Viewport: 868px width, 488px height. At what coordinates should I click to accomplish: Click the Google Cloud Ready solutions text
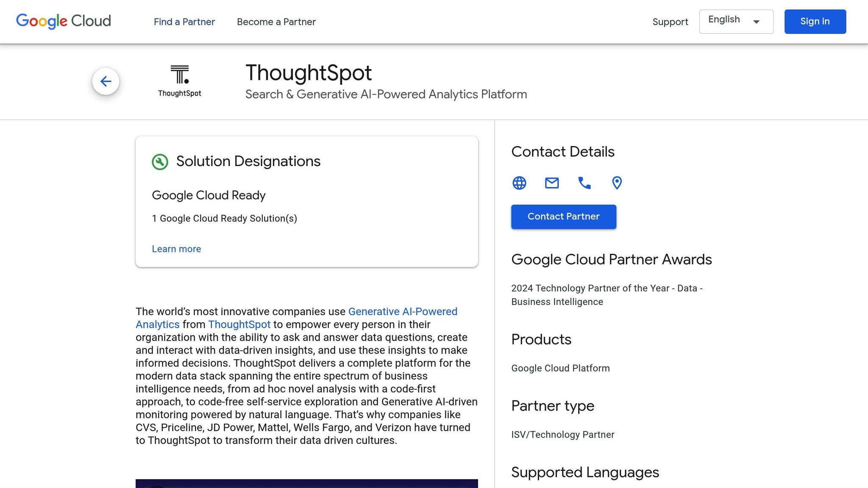tap(225, 218)
